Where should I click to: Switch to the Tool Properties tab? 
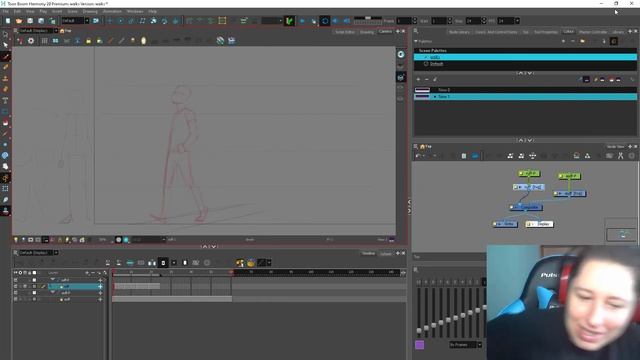(545, 32)
